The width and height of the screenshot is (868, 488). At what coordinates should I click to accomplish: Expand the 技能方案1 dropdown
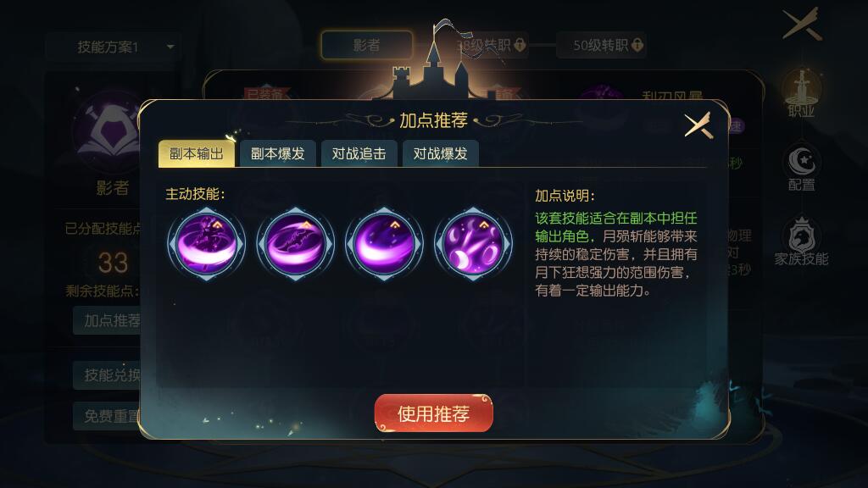point(113,47)
